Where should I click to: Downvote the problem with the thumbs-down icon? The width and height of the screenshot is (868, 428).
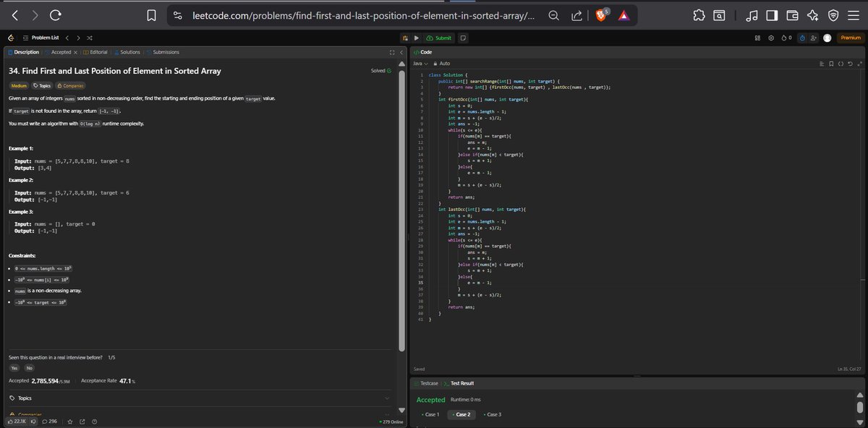click(x=34, y=421)
